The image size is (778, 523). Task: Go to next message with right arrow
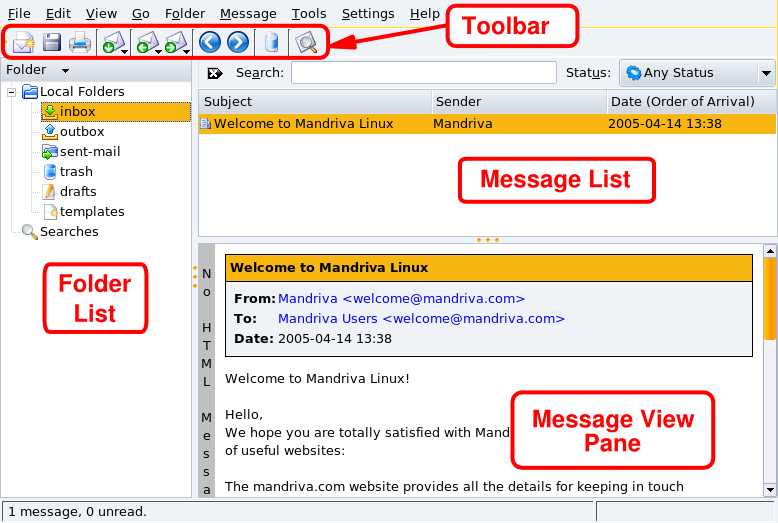pos(238,42)
